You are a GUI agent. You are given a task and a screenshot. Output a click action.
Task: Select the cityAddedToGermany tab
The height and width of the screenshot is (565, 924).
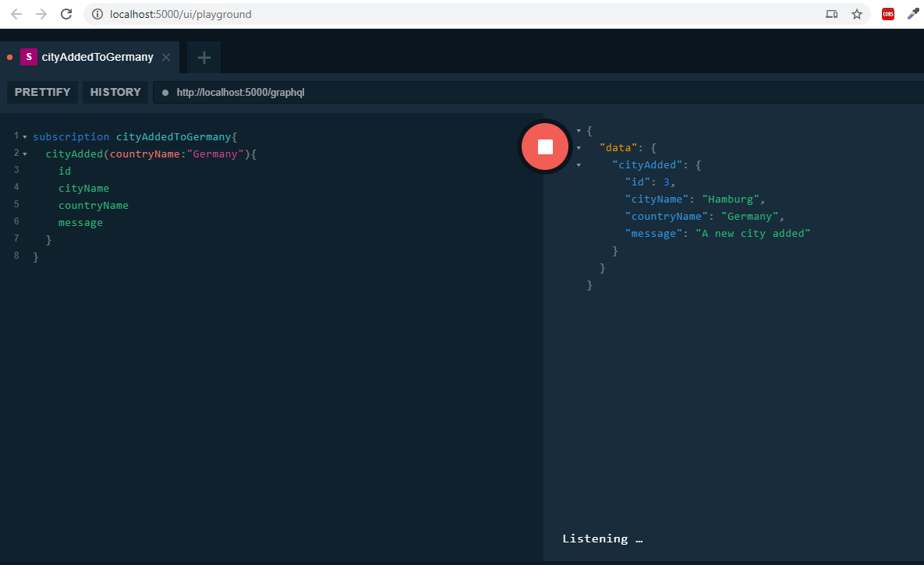(90, 57)
